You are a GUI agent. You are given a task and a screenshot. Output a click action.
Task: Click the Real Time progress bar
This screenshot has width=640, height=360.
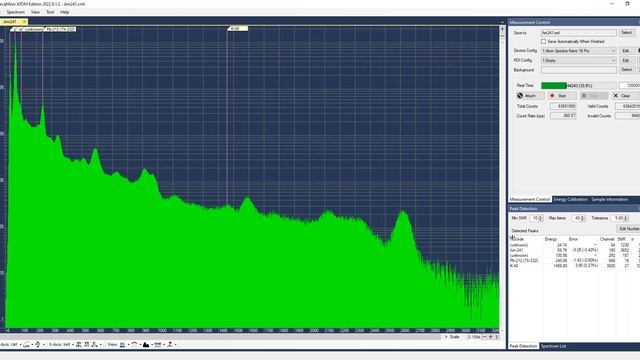pyautogui.click(x=579, y=86)
